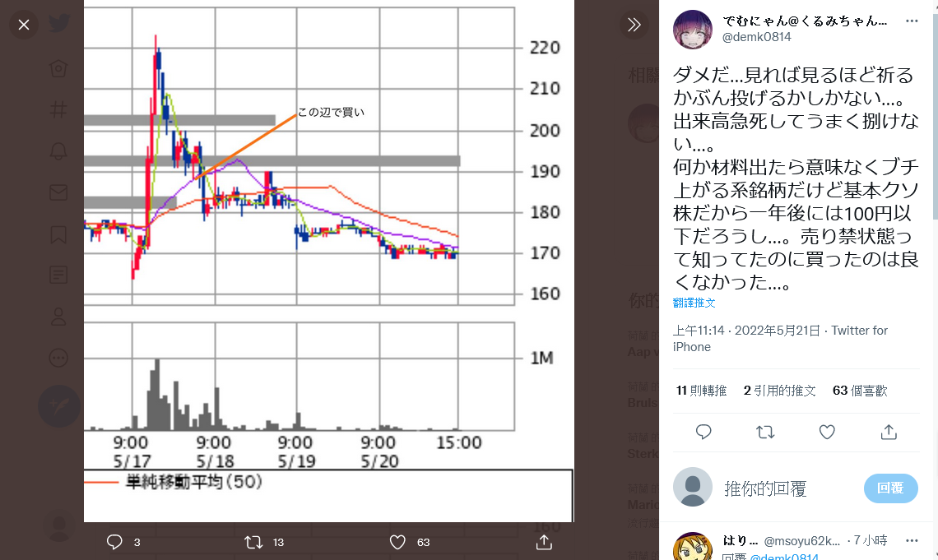938x560 pixels.
Task: Open more menu on はり reply
Action: (x=912, y=541)
